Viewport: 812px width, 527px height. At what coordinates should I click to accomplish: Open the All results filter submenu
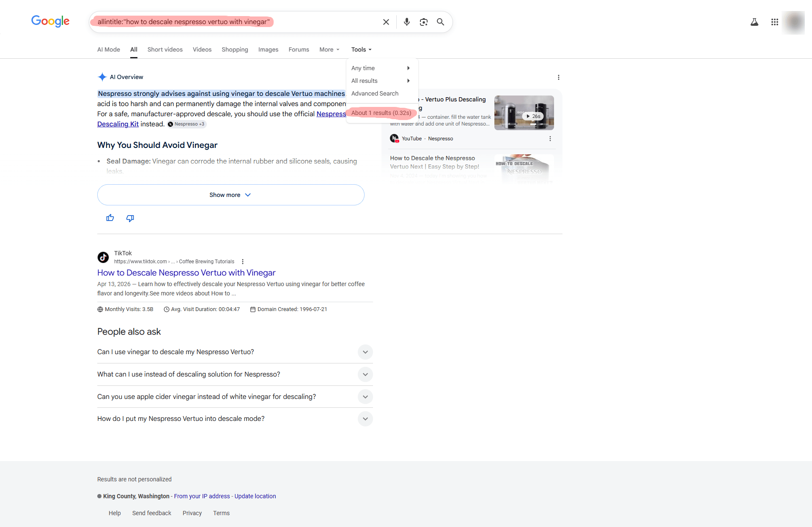(381, 81)
